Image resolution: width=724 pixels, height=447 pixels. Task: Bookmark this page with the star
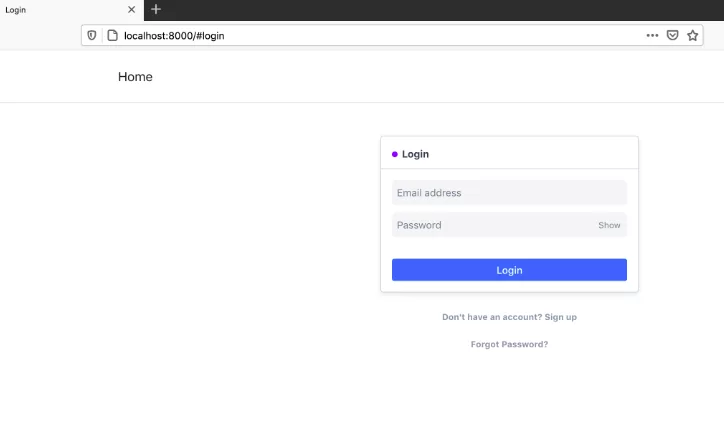692,36
